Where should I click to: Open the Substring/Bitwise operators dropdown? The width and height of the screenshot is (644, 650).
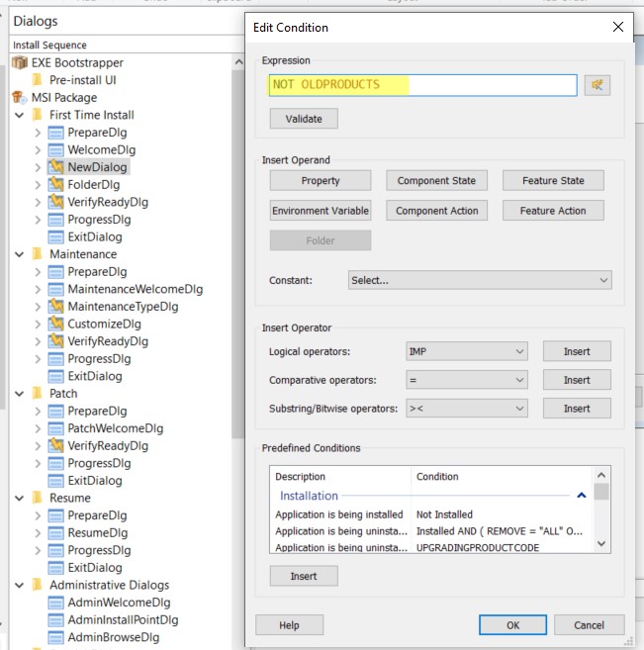coord(466,408)
